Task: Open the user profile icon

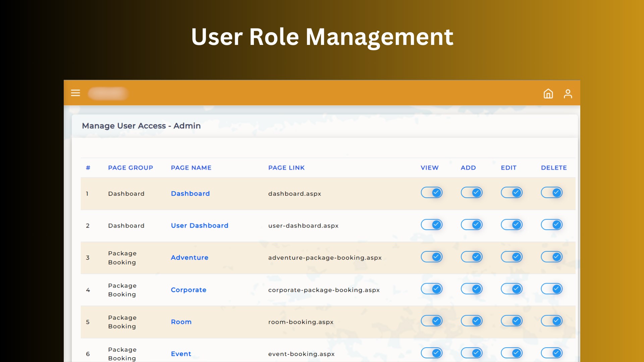Action: pyautogui.click(x=568, y=94)
